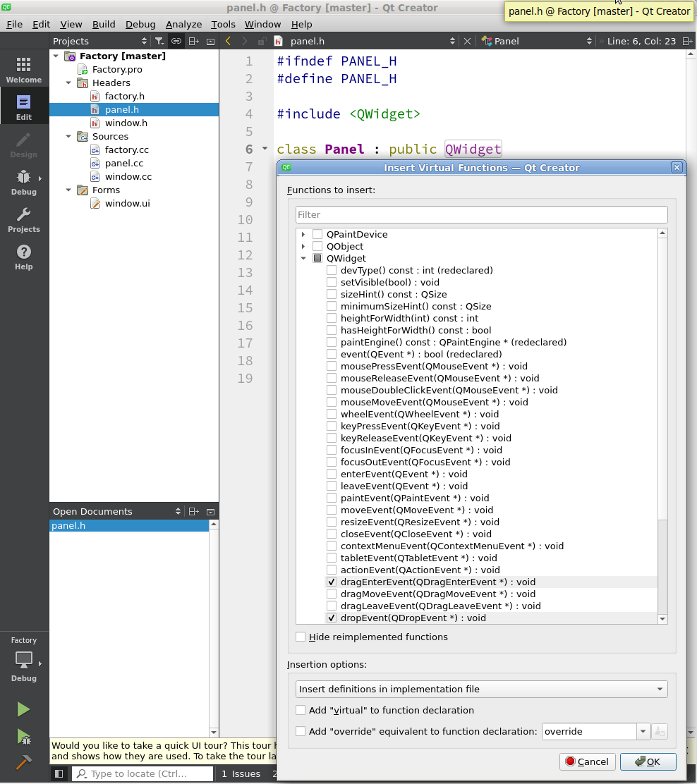Open Factory kit selector monitor icon
Screen dimensions: 697x784
click(24, 660)
